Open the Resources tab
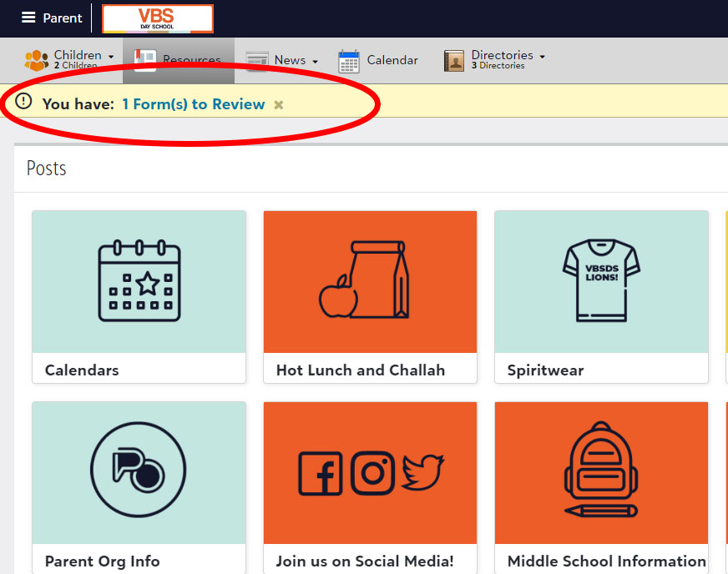 click(x=179, y=61)
